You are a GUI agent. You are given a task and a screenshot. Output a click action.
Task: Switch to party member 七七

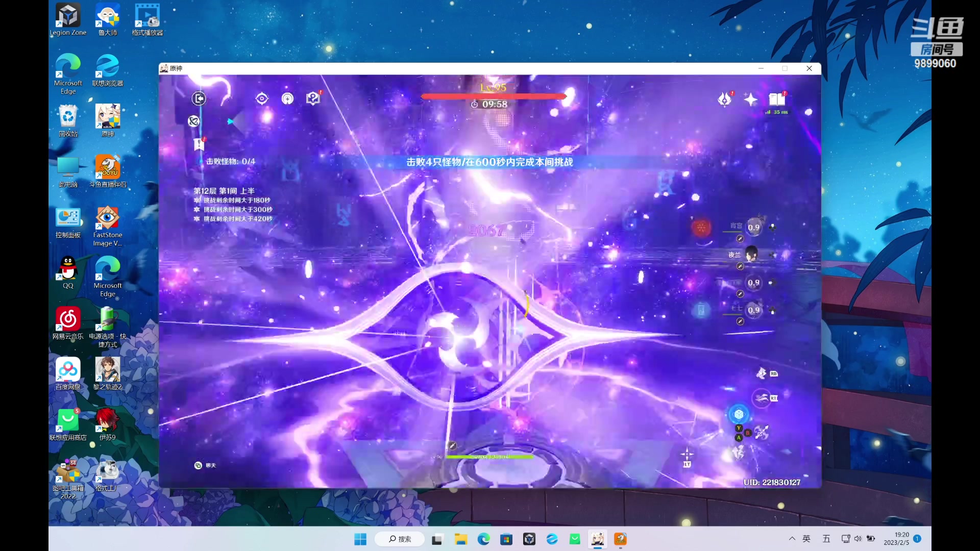[753, 310]
